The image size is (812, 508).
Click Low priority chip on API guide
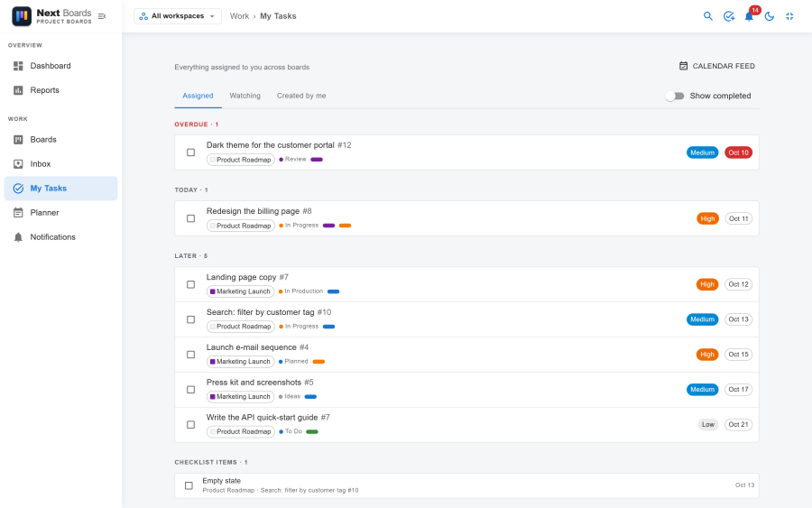pos(708,425)
